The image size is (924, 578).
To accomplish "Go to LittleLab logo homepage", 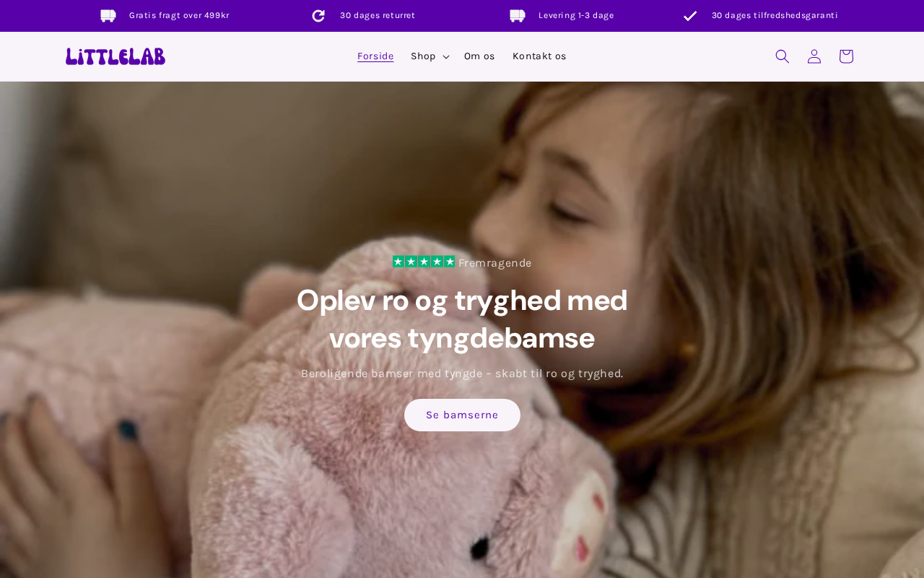I will coord(115,56).
